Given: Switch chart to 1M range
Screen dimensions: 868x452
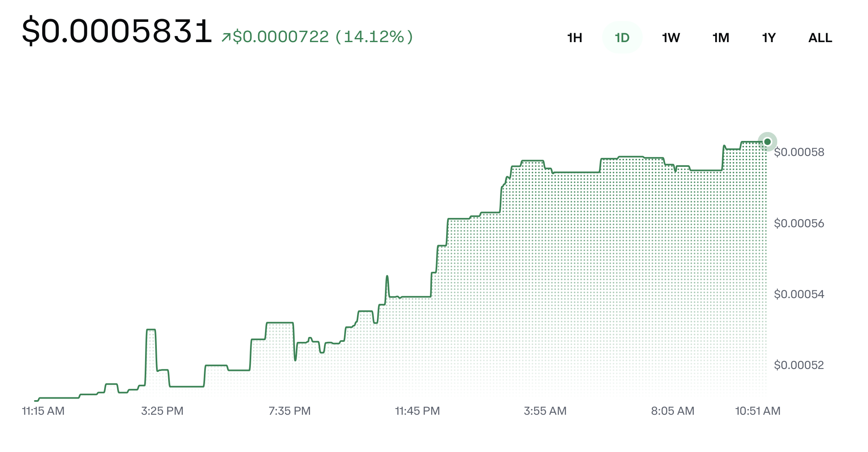Looking at the screenshot, I should pyautogui.click(x=720, y=38).
